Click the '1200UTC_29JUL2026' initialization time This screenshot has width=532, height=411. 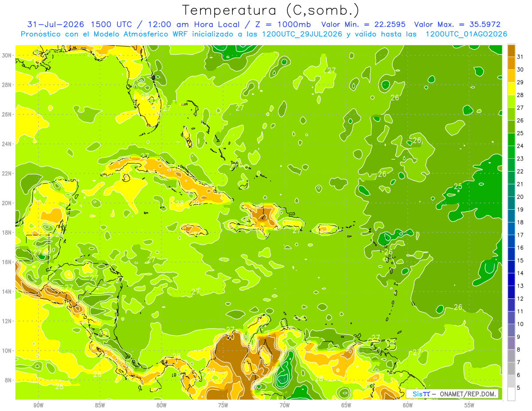[302, 34]
